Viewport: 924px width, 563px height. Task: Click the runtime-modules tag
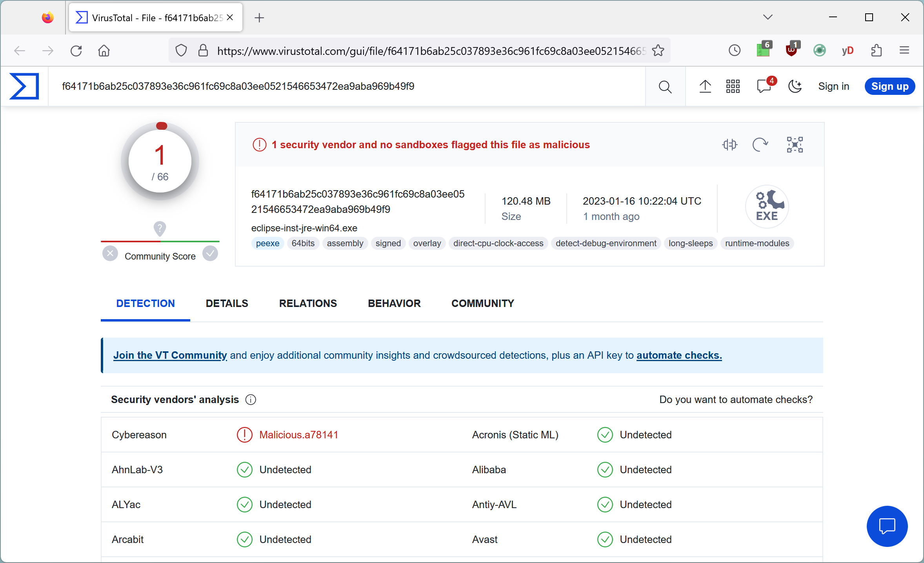tap(757, 243)
